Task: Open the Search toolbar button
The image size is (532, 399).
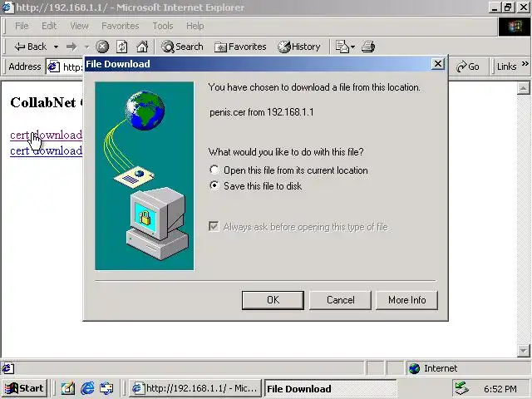Action: point(182,47)
